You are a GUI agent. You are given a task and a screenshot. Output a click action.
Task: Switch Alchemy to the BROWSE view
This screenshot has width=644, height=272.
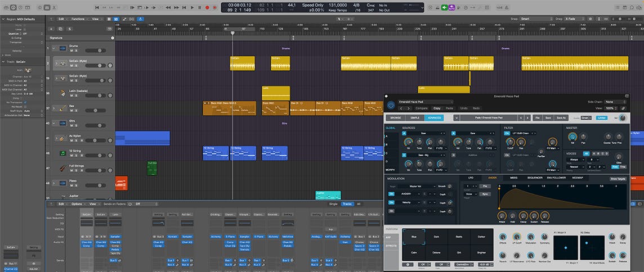(x=396, y=118)
